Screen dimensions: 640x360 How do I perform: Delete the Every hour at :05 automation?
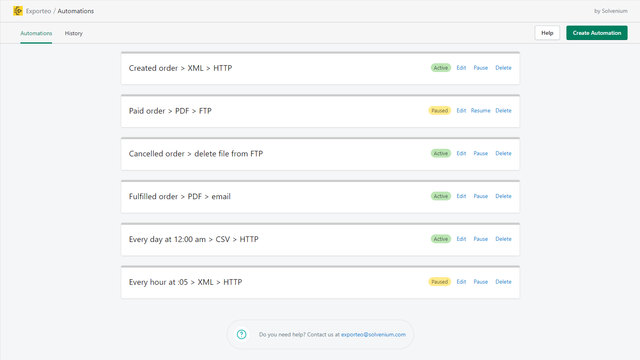point(503,282)
